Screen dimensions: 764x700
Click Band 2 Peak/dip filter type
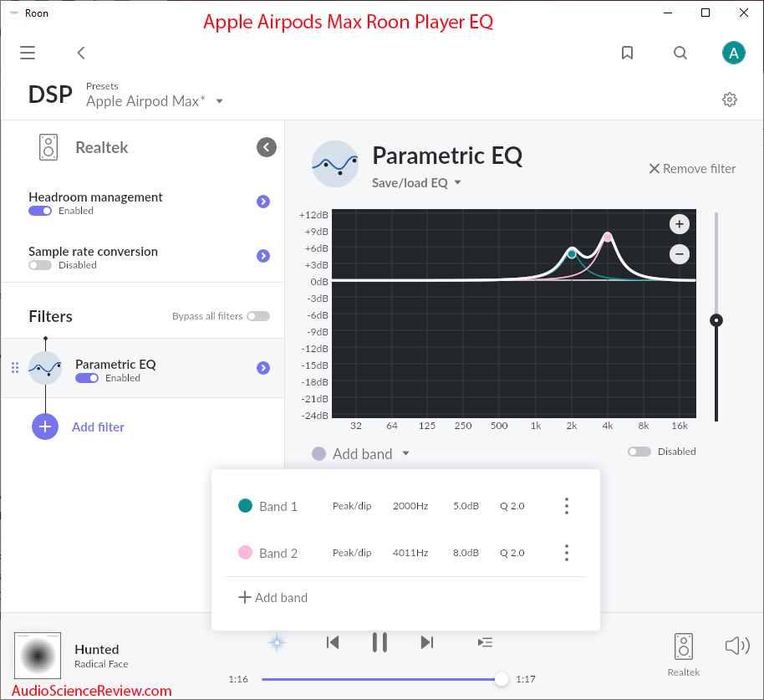point(352,553)
